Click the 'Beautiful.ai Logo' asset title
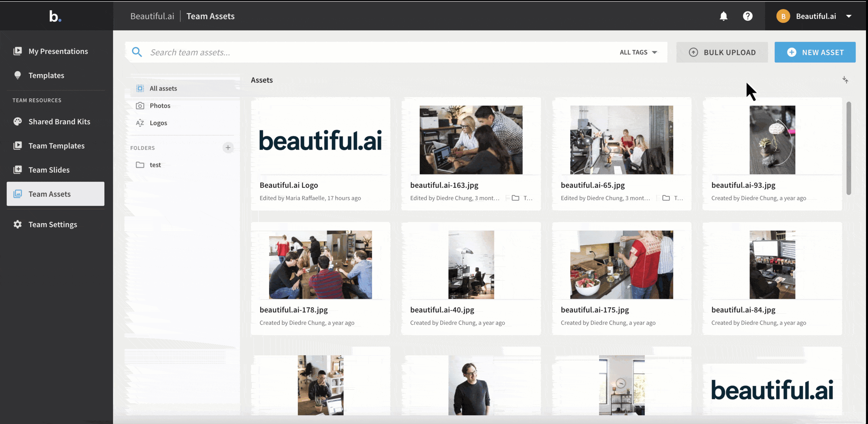The image size is (868, 424). click(289, 185)
